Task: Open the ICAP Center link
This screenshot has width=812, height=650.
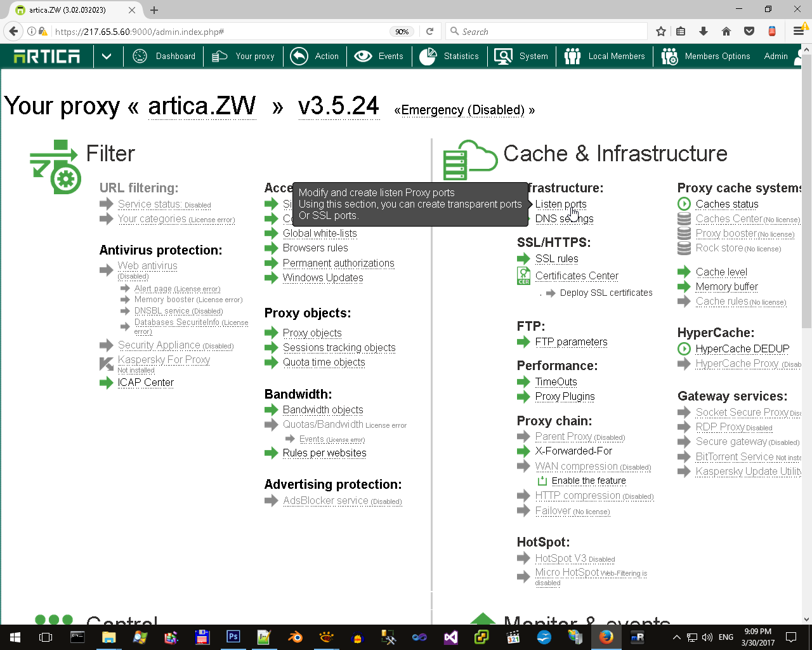Action: pos(146,383)
